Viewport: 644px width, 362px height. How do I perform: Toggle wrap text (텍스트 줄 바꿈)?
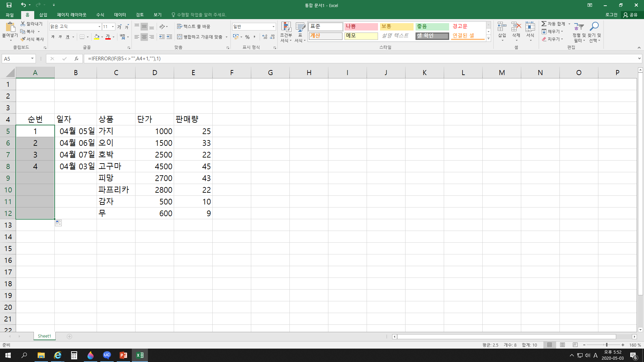[x=194, y=26]
